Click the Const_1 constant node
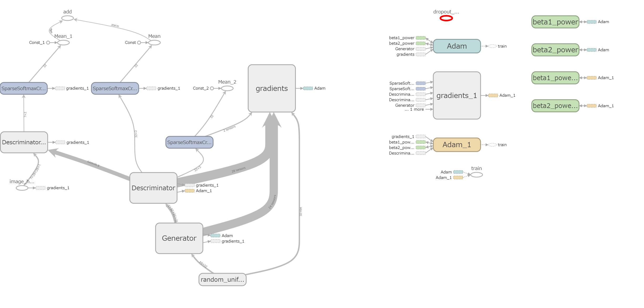This screenshot has width=644, height=308. click(48, 42)
